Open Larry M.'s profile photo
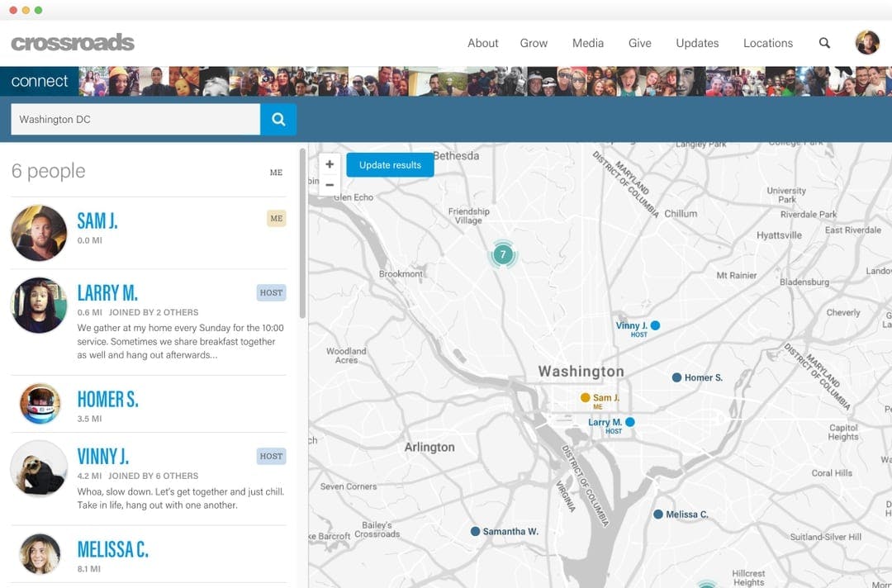892x588 pixels. pyautogui.click(x=39, y=306)
